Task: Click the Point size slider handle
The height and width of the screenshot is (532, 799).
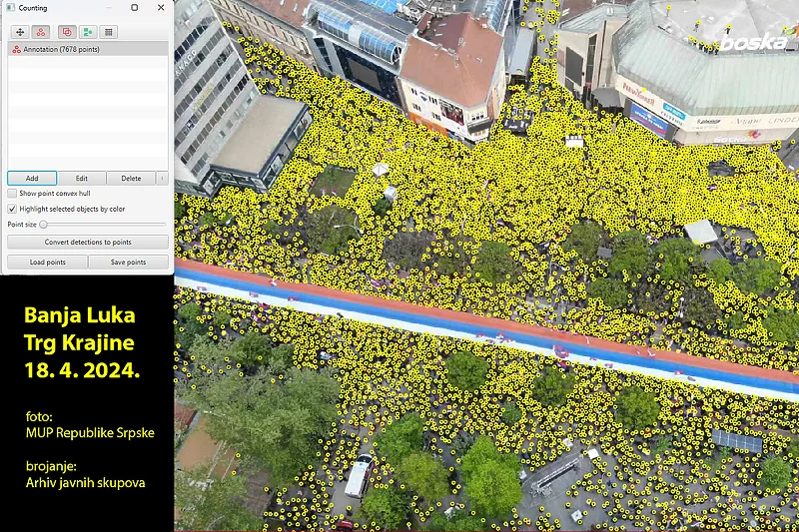Action: tap(43, 225)
